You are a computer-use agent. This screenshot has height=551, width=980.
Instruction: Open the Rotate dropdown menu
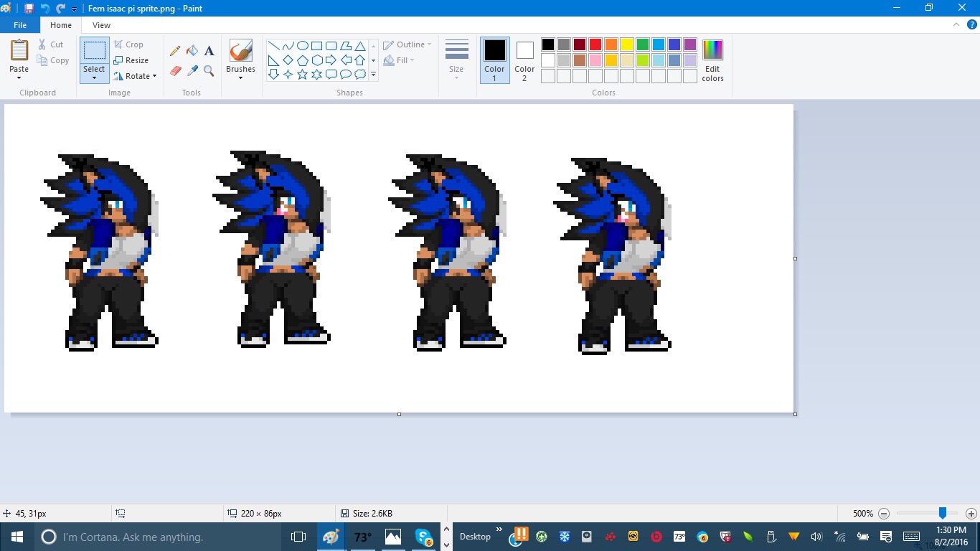coord(136,76)
